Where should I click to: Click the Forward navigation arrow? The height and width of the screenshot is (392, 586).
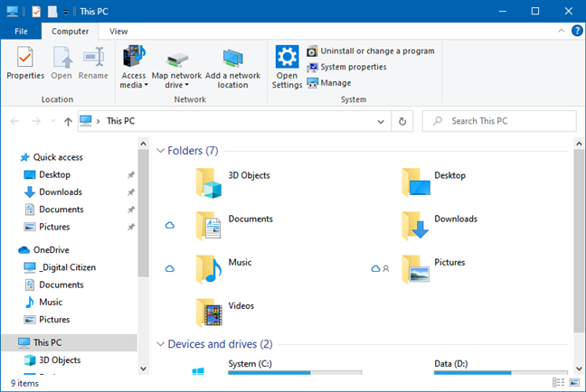point(36,121)
